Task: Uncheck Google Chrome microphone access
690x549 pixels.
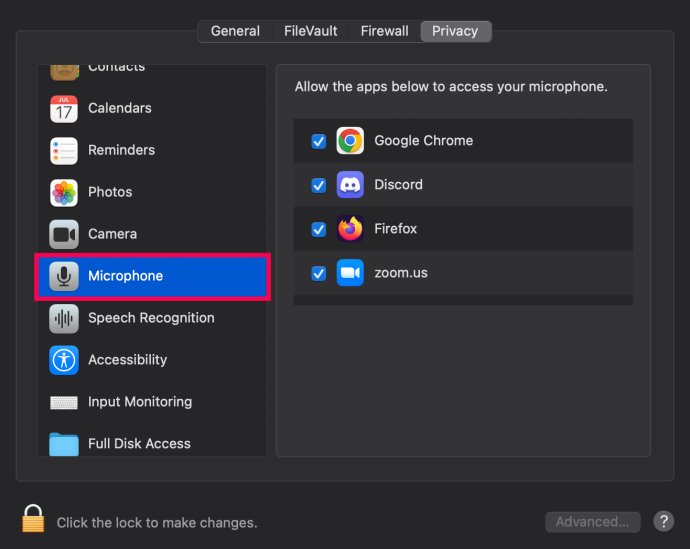Action: point(319,141)
